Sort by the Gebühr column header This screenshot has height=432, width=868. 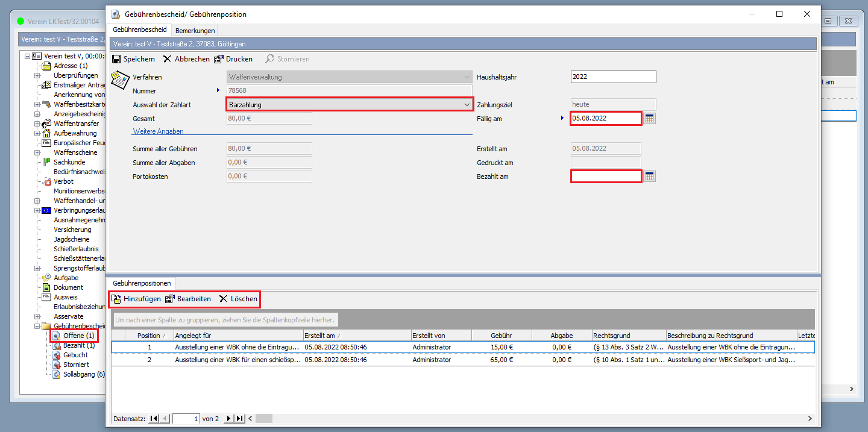[x=502, y=336]
